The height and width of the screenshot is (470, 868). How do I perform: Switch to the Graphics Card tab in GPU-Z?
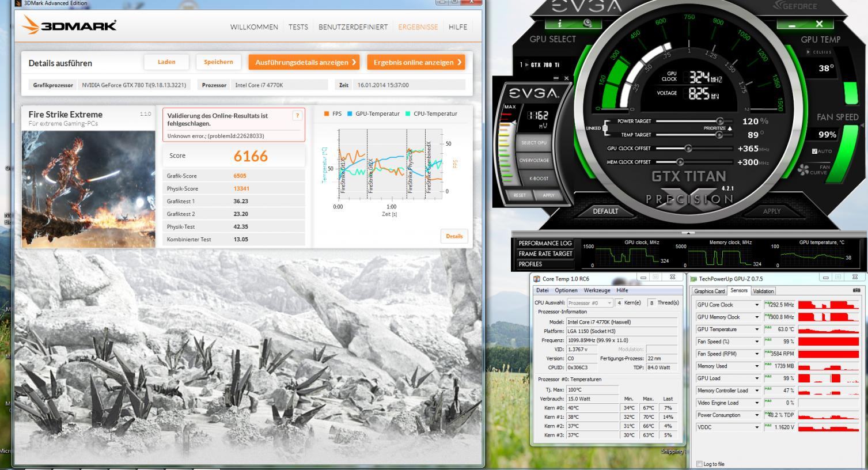point(709,291)
